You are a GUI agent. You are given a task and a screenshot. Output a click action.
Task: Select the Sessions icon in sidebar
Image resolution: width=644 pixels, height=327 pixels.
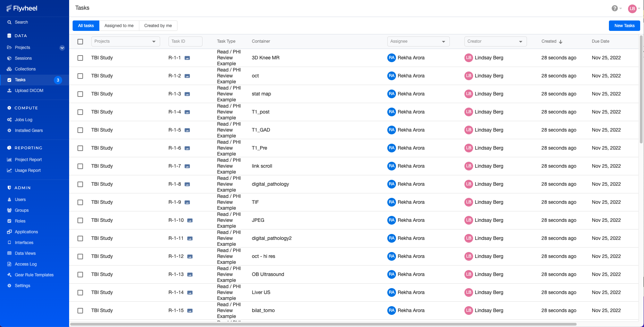[x=9, y=58]
